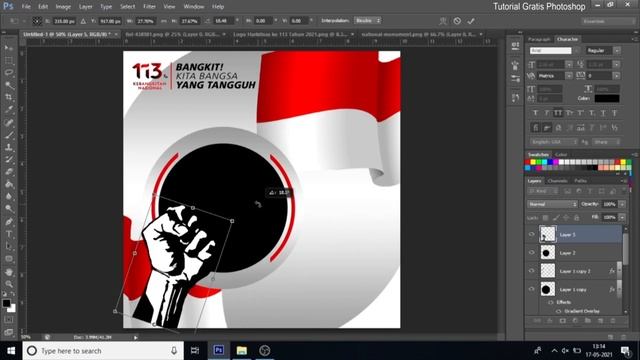This screenshot has width=640, height=360.
Task: Click the Windows search box
Action: (x=103, y=351)
